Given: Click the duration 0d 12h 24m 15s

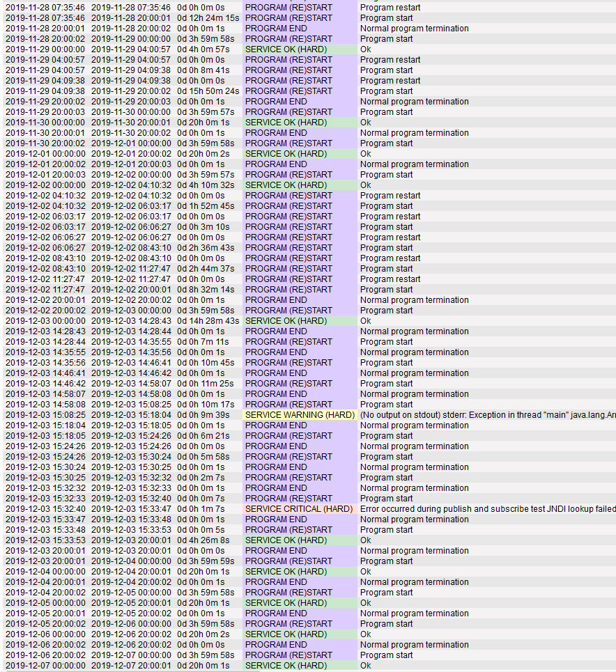Looking at the screenshot, I should tap(208, 18).
